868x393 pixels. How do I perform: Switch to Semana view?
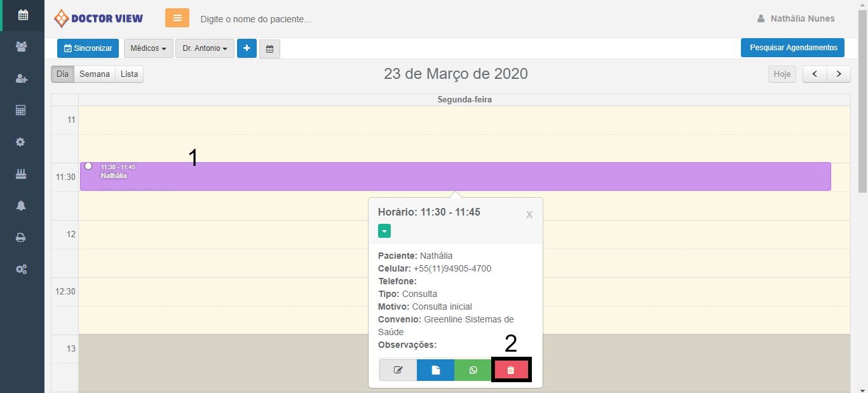[95, 74]
